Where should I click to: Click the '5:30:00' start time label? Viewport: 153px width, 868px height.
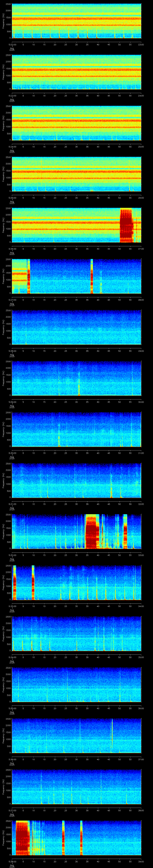click(12, 453)
